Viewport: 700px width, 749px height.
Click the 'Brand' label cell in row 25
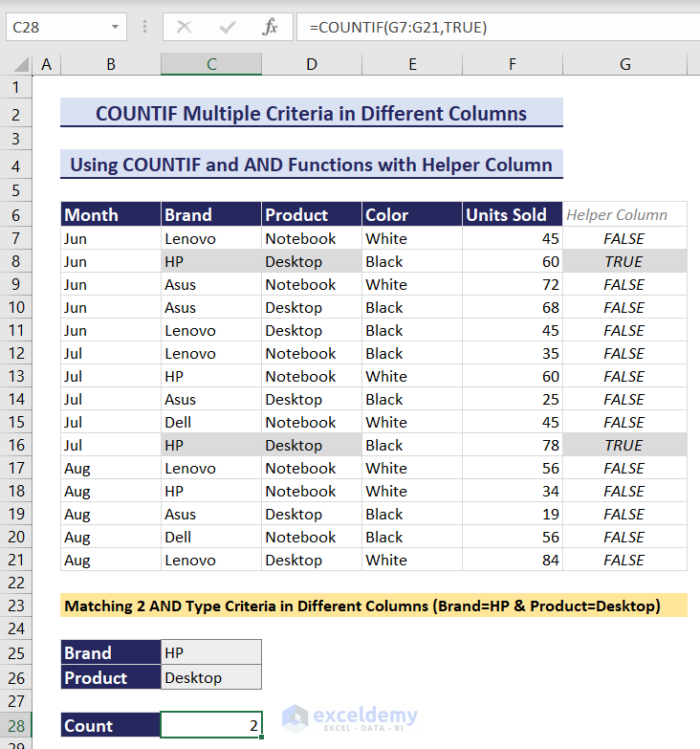point(111,652)
